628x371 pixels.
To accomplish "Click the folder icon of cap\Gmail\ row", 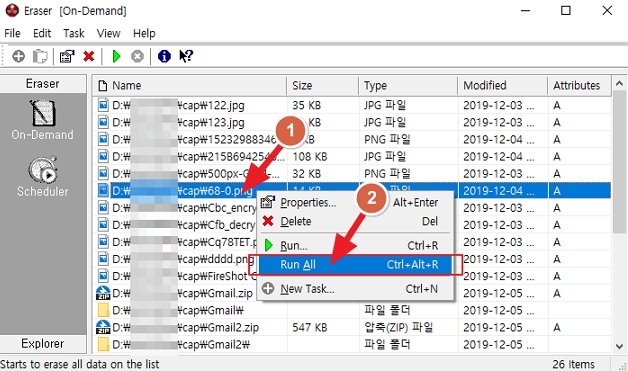I will [103, 310].
